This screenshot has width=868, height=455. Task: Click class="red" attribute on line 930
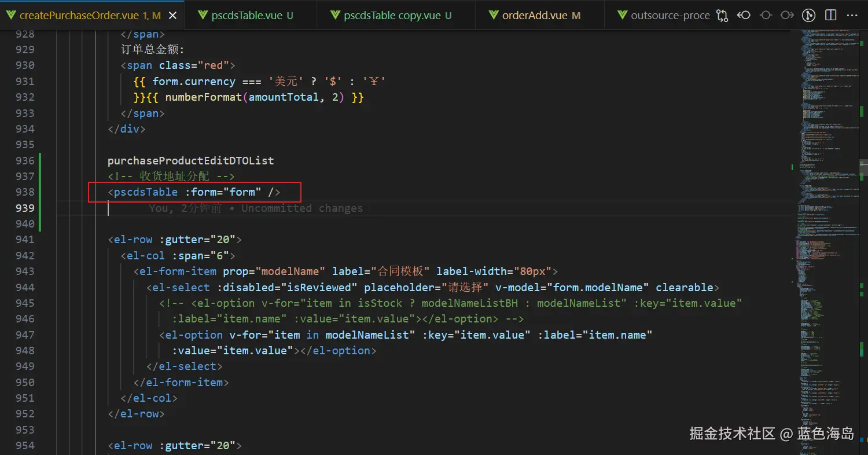194,65
